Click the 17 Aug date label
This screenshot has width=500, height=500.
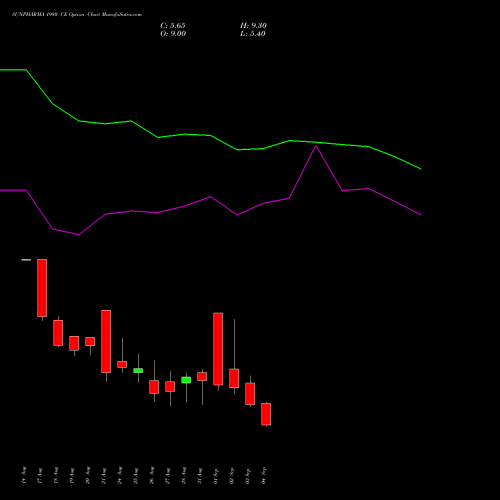coord(40,475)
